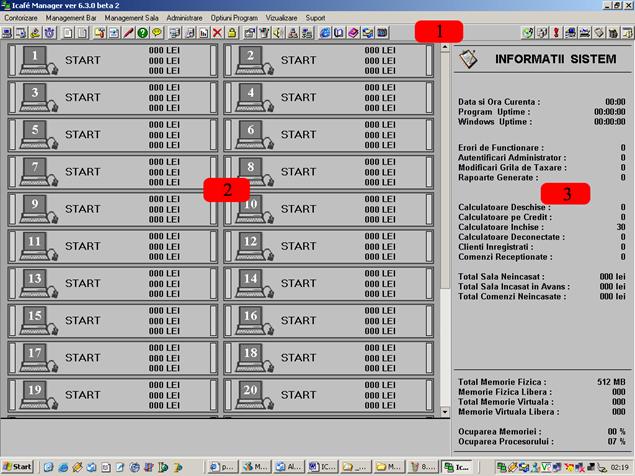Open the Optiuni Program menu

pos(234,18)
